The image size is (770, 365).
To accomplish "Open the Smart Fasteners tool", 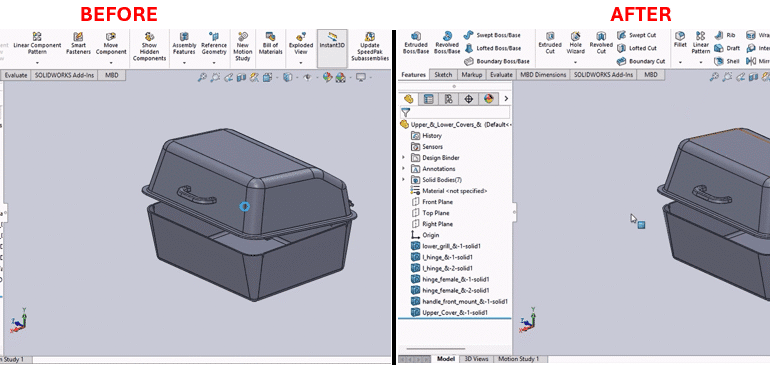I will (x=79, y=44).
